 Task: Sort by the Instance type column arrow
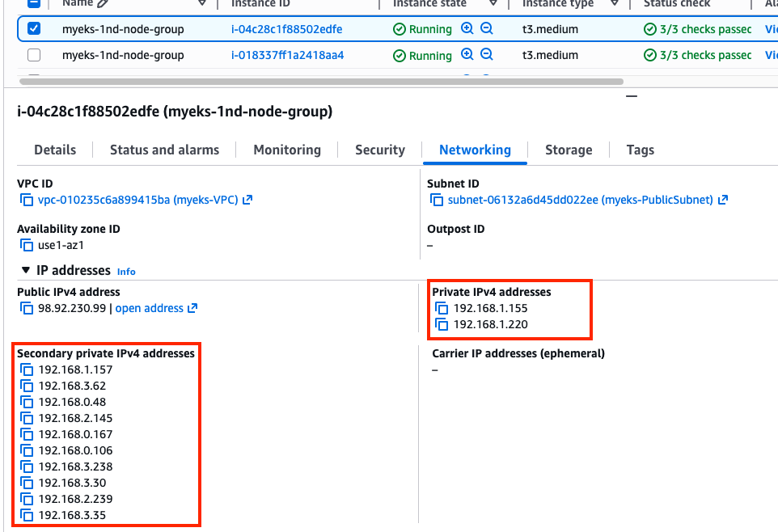615,4
